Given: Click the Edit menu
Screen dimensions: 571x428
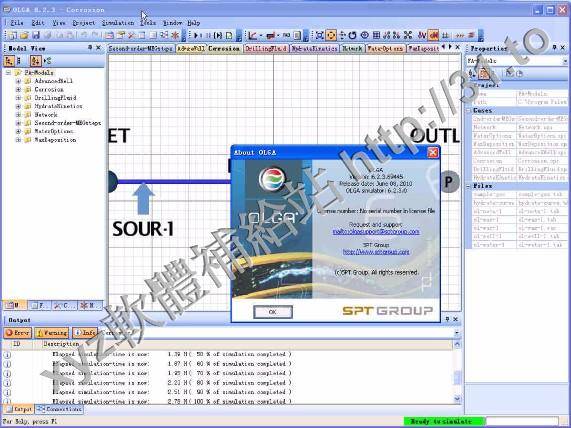Looking at the screenshot, I should (x=38, y=23).
